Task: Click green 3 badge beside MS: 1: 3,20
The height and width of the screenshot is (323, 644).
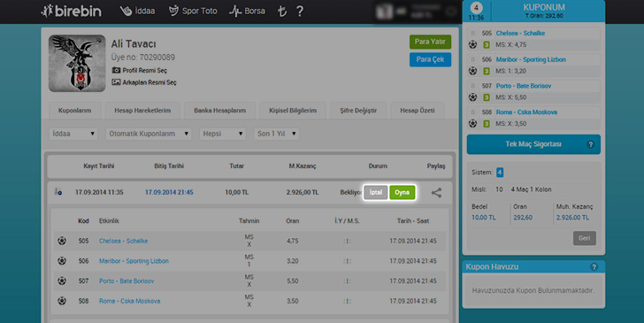Action: 487,71
